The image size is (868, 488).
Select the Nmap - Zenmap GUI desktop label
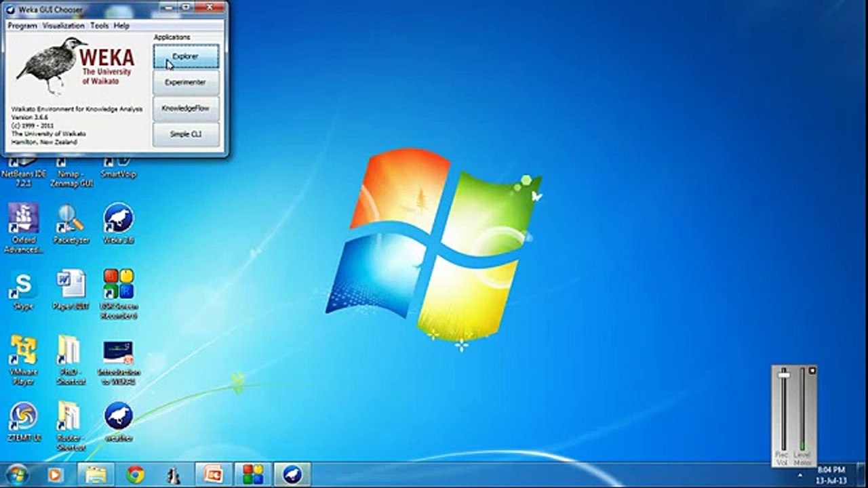point(71,179)
